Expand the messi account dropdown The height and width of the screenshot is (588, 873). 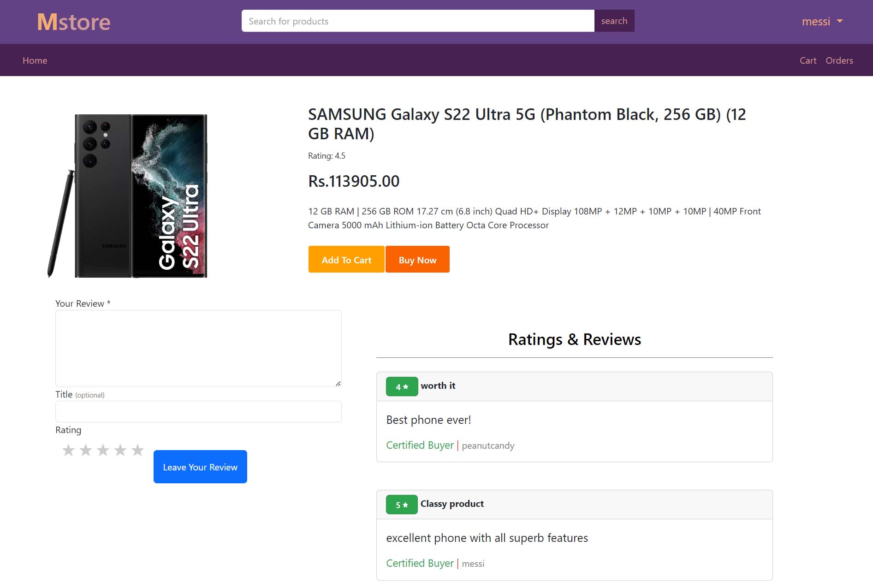pyautogui.click(x=822, y=21)
